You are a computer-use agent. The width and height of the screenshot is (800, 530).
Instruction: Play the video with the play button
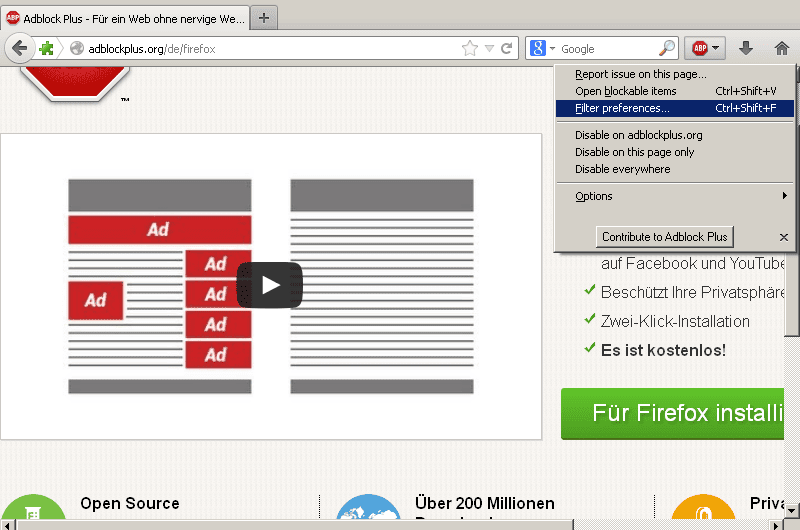tap(270, 285)
